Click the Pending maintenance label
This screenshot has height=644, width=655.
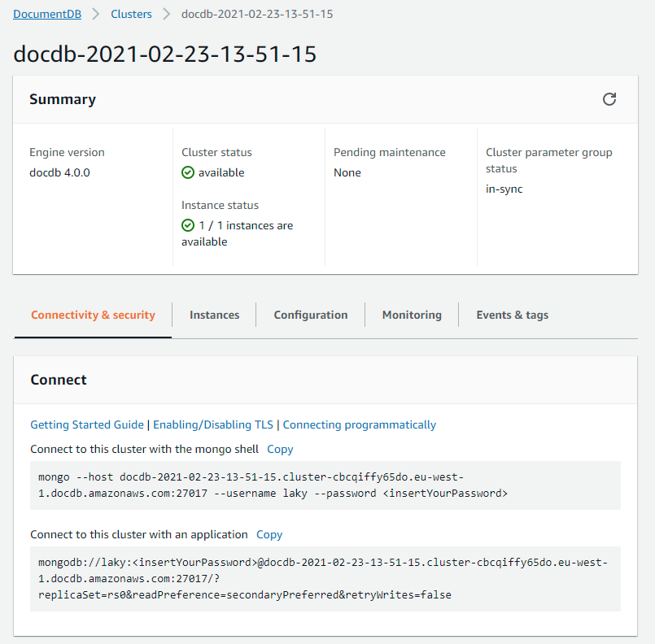[x=389, y=152]
